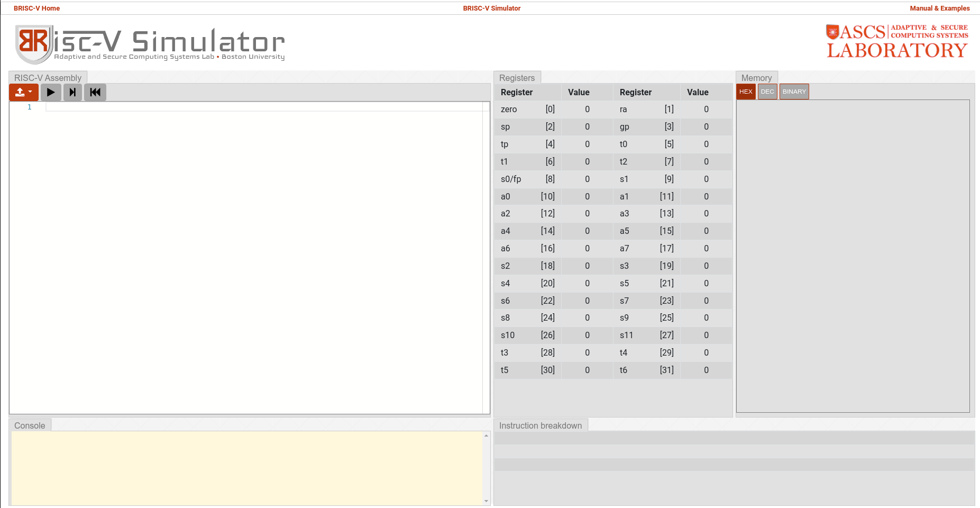Open the BRISC-V Home link
The width and height of the screenshot is (980, 508).
click(36, 8)
